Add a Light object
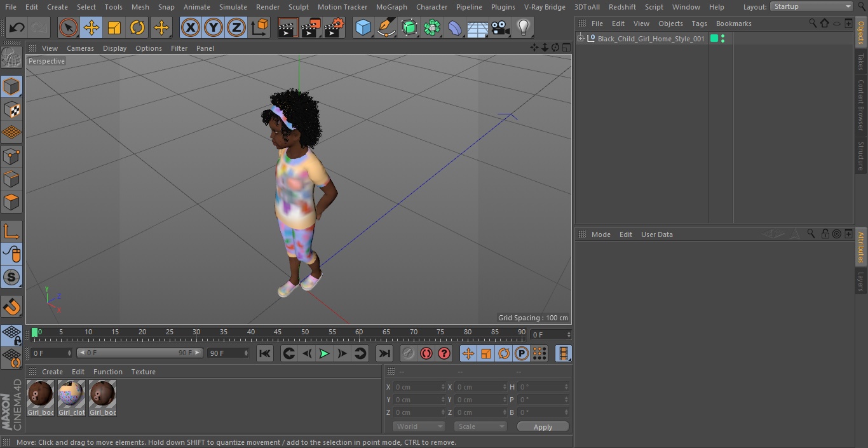Viewport: 868px width, 448px height. [524, 27]
